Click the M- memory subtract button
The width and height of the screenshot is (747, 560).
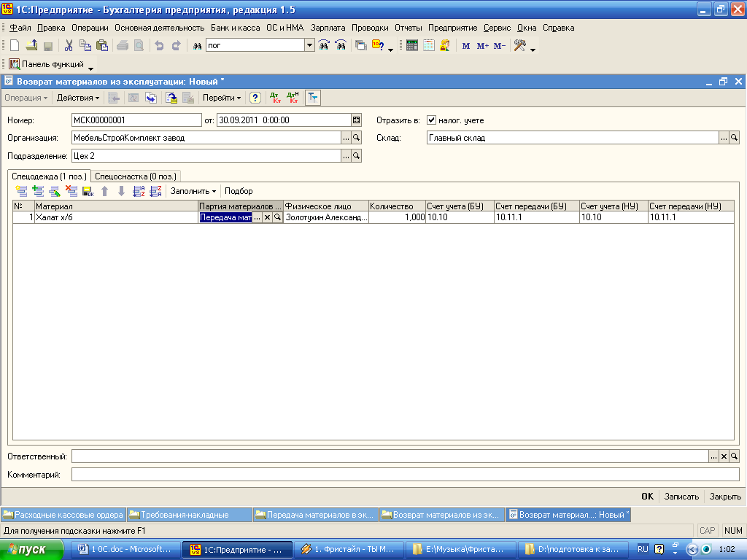click(x=499, y=46)
